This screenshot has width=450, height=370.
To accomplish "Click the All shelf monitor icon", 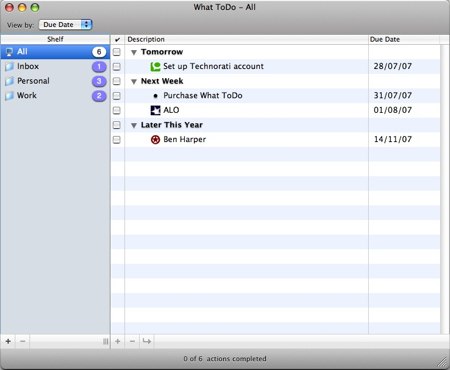I will click(x=10, y=52).
